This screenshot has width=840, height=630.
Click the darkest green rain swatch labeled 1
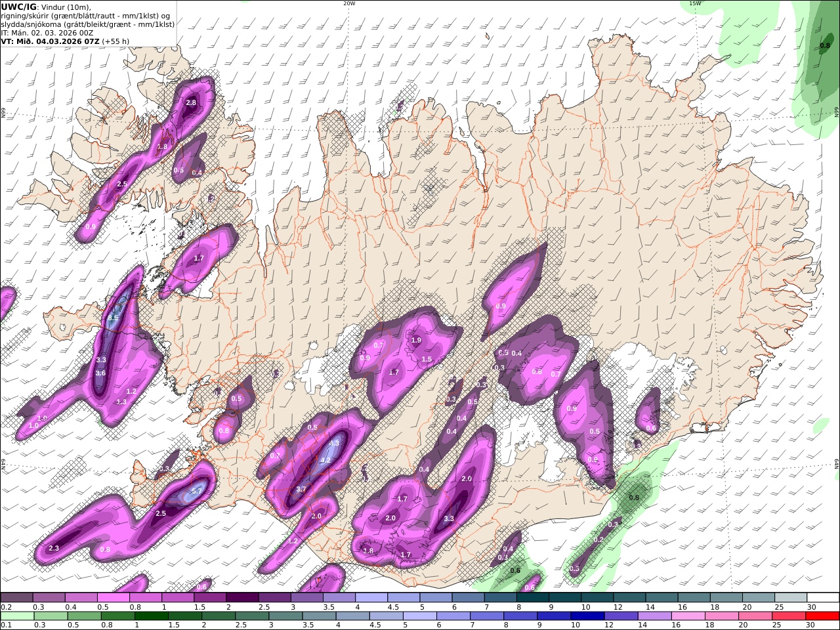point(152,616)
